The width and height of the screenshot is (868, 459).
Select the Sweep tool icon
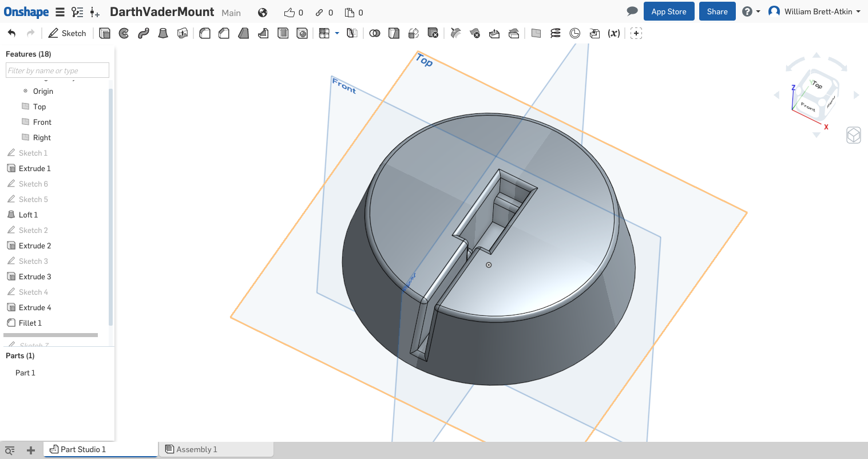[144, 33]
